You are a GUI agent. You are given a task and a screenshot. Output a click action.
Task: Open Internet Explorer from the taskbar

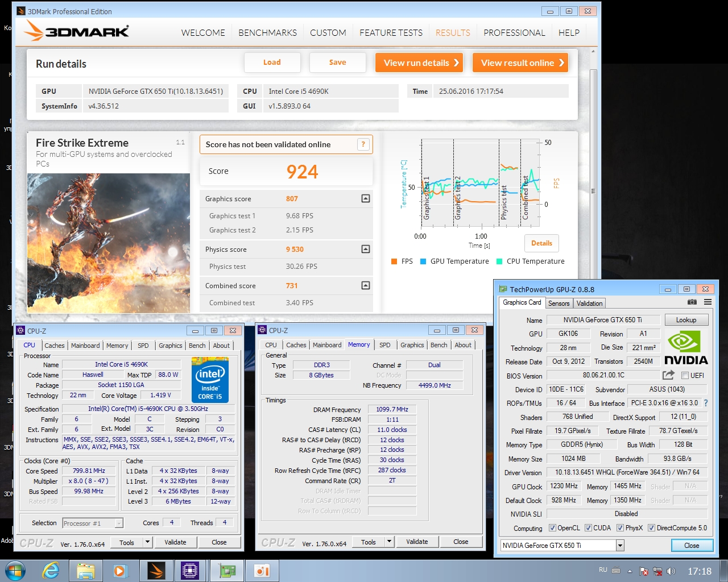pos(51,571)
